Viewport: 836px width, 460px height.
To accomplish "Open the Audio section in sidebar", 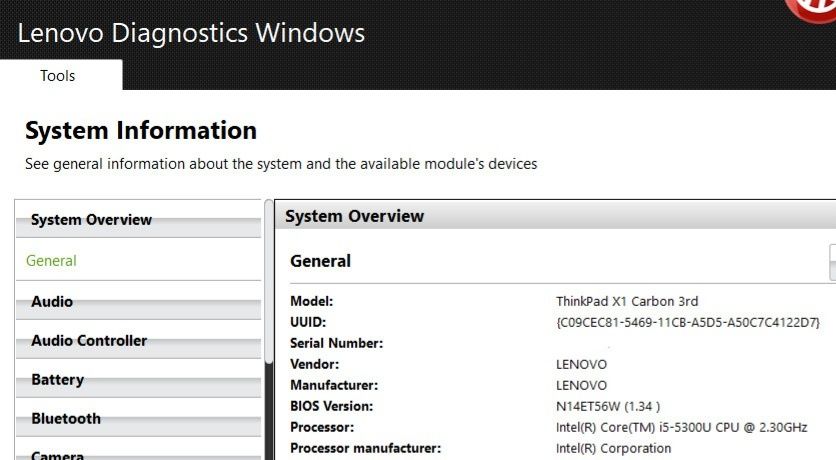I will pos(139,302).
